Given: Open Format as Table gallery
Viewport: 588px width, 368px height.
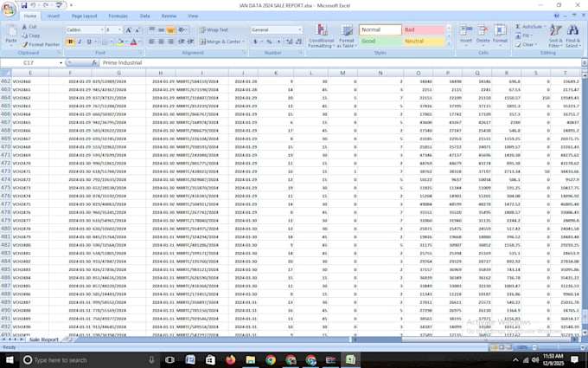Looking at the screenshot, I should (347, 36).
